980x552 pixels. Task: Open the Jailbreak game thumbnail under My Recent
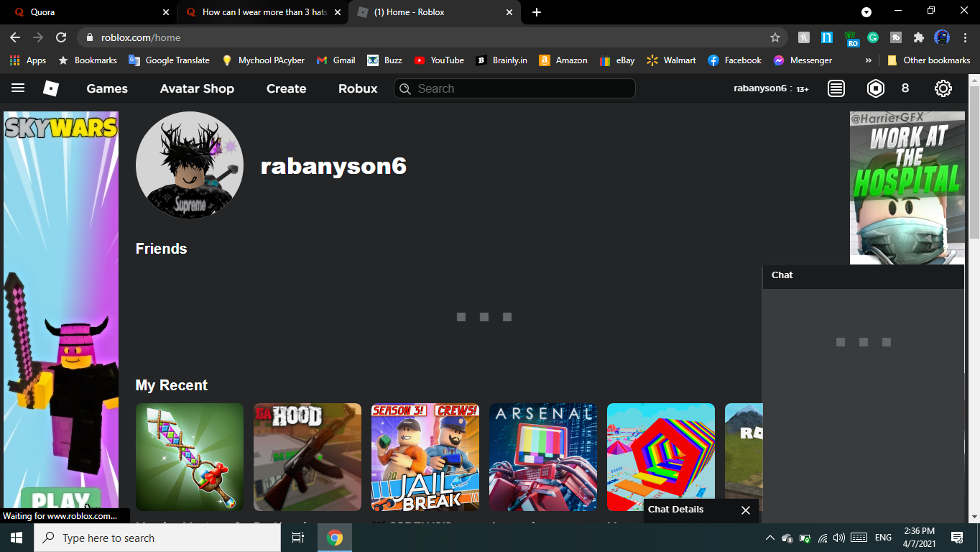pos(425,457)
